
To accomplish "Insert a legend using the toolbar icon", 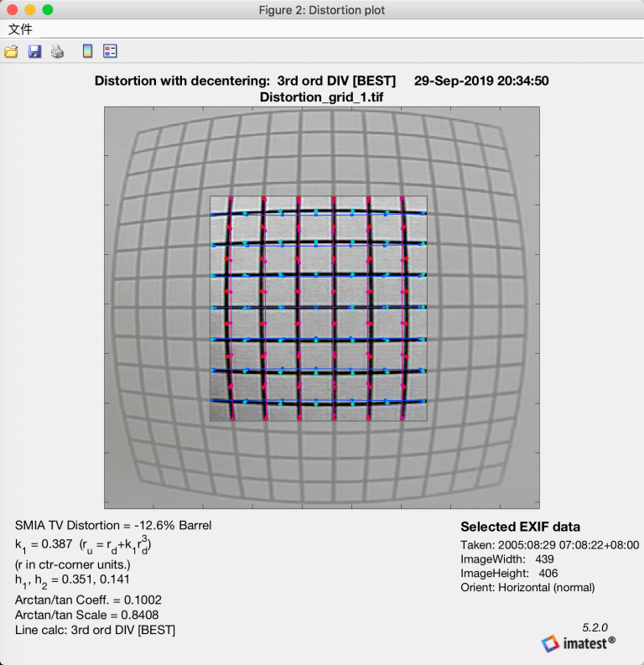I will pyautogui.click(x=110, y=52).
